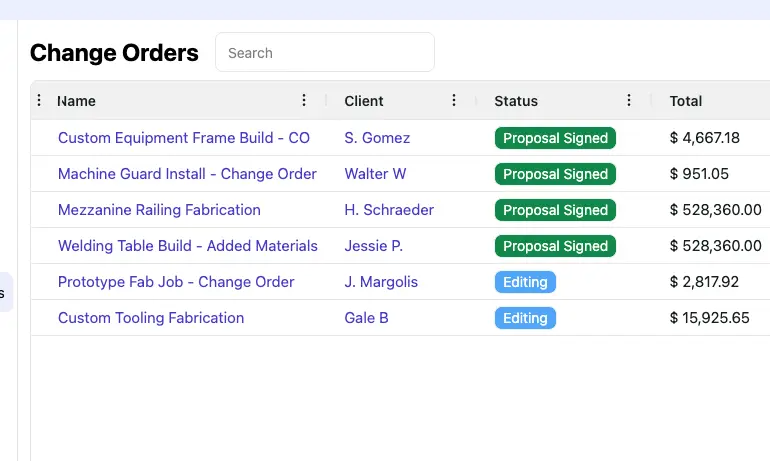
Task: Open Custom Tooling Fabrication order
Action: [151, 318]
